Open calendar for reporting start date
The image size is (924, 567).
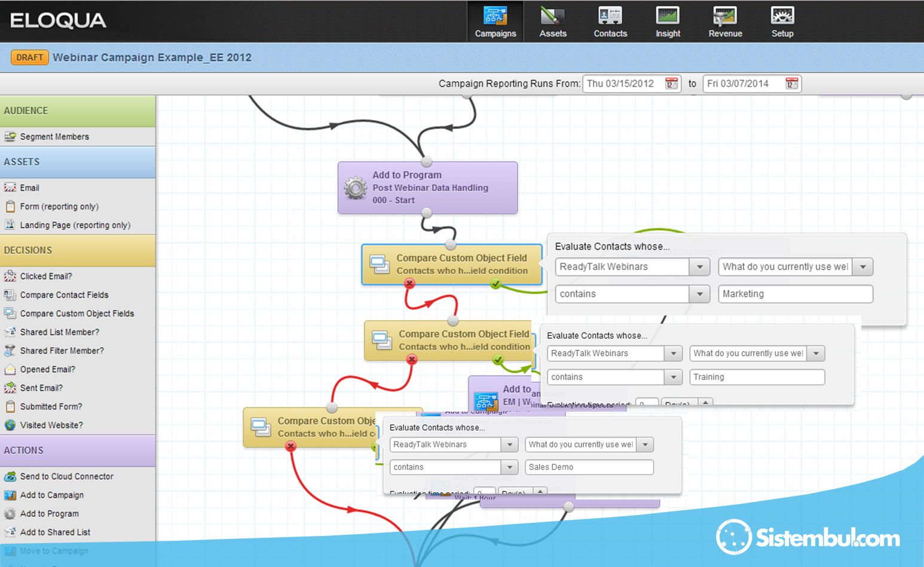coord(672,84)
